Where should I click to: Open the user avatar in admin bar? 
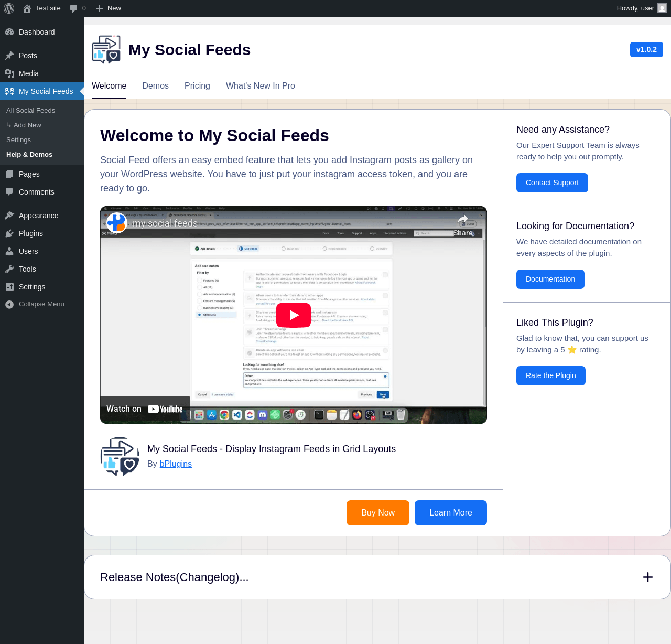pyautogui.click(x=662, y=8)
